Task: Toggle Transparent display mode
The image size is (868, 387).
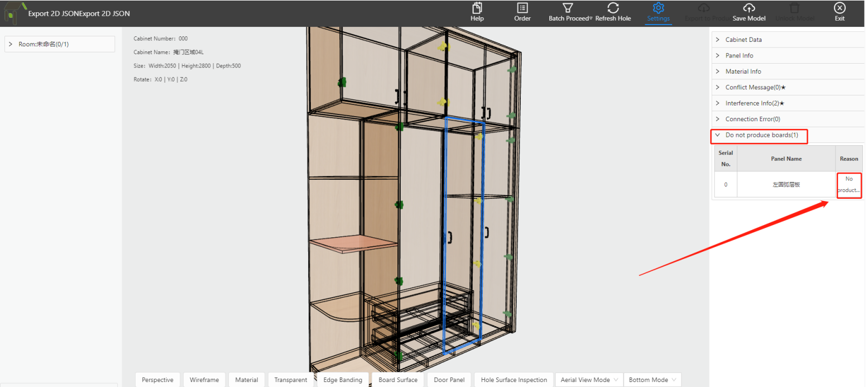Action: (291, 380)
